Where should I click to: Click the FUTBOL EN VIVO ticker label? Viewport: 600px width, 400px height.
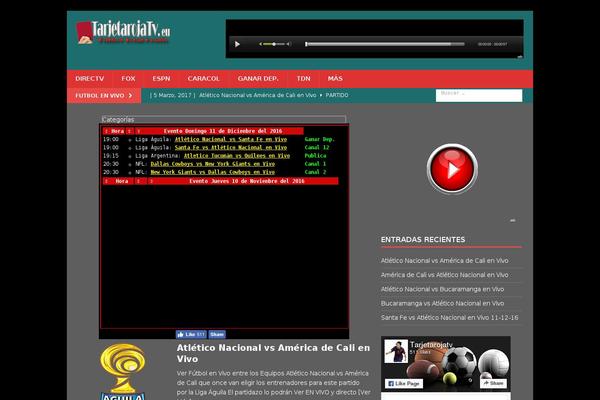[104, 96]
